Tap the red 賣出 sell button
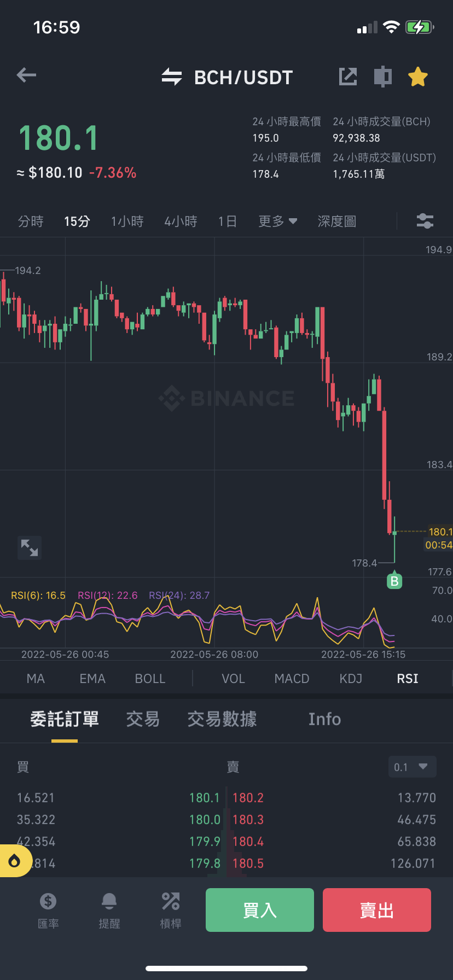453x980 pixels. click(377, 910)
